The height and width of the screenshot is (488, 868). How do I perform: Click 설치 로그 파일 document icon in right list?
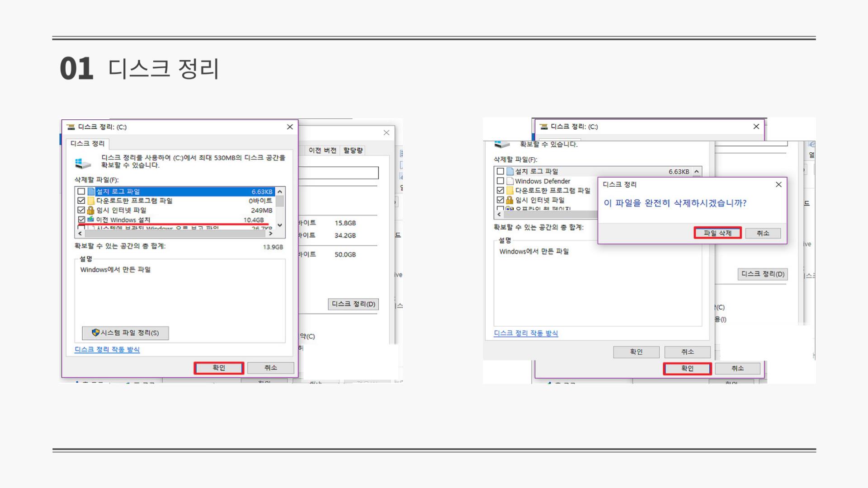(510, 171)
